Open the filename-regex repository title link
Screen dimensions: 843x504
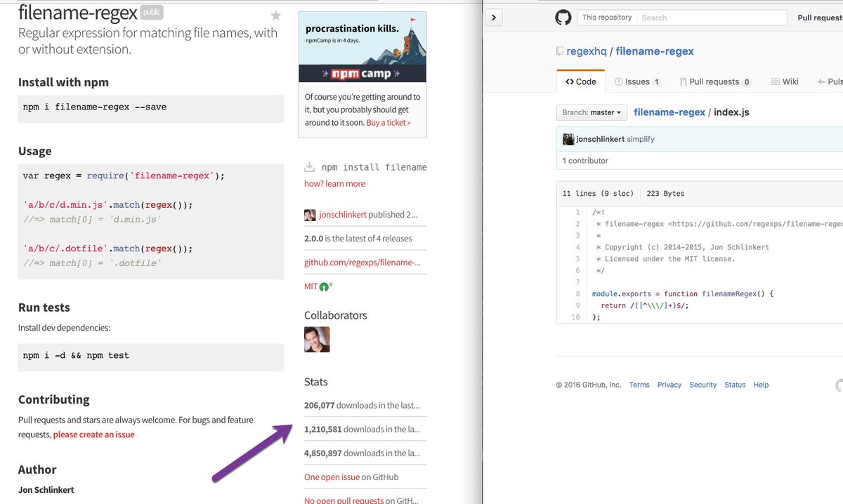(x=655, y=51)
